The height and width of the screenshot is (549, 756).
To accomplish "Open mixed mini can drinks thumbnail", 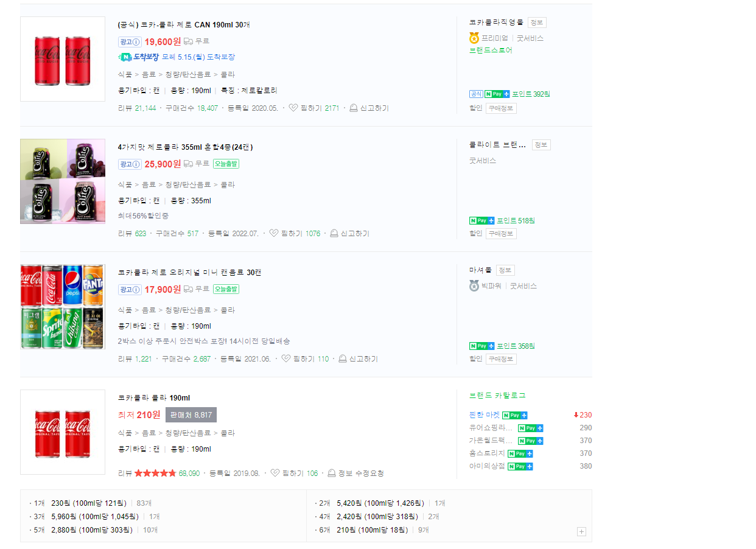I will (x=63, y=307).
